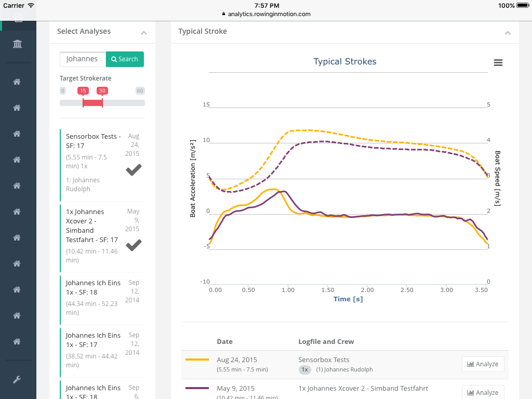Select the bank/club icon in the sidebar
This screenshot has width=532, height=399.
pos(17,44)
